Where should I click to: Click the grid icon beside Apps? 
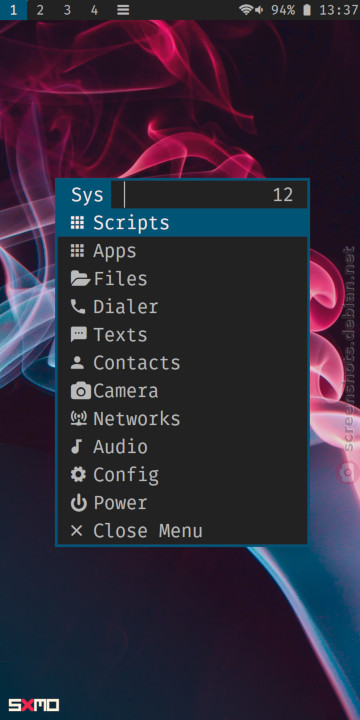click(77, 251)
